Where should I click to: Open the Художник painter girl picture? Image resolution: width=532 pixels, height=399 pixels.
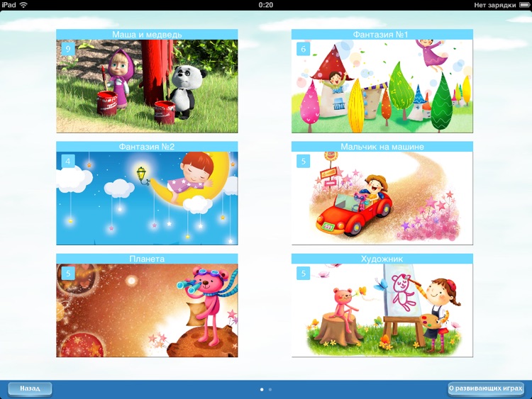point(382,310)
